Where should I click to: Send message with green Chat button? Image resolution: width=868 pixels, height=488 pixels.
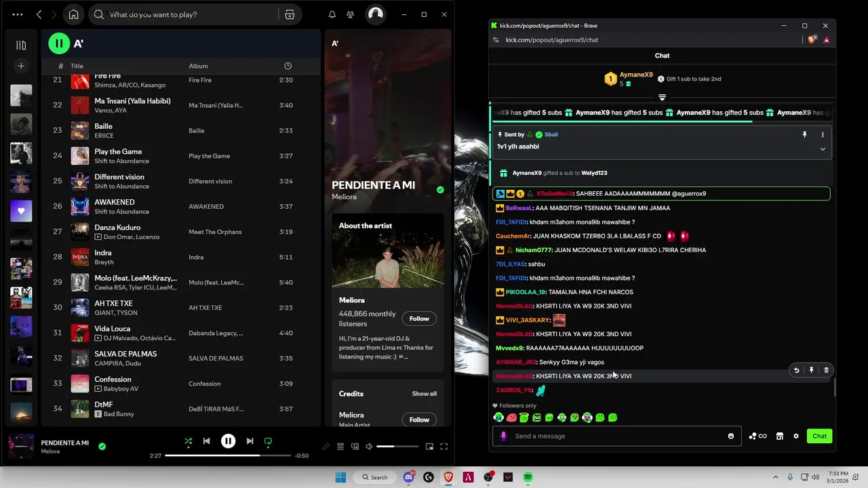click(x=820, y=436)
